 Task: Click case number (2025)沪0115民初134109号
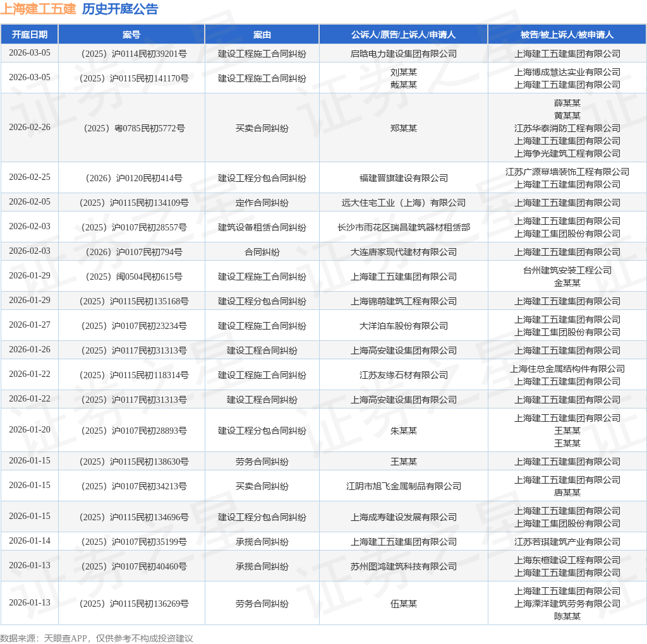click(x=134, y=203)
